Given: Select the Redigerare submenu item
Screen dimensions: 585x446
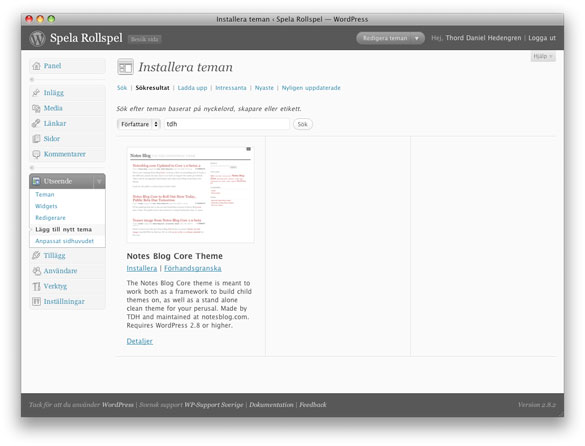Looking at the screenshot, I should 50,218.
